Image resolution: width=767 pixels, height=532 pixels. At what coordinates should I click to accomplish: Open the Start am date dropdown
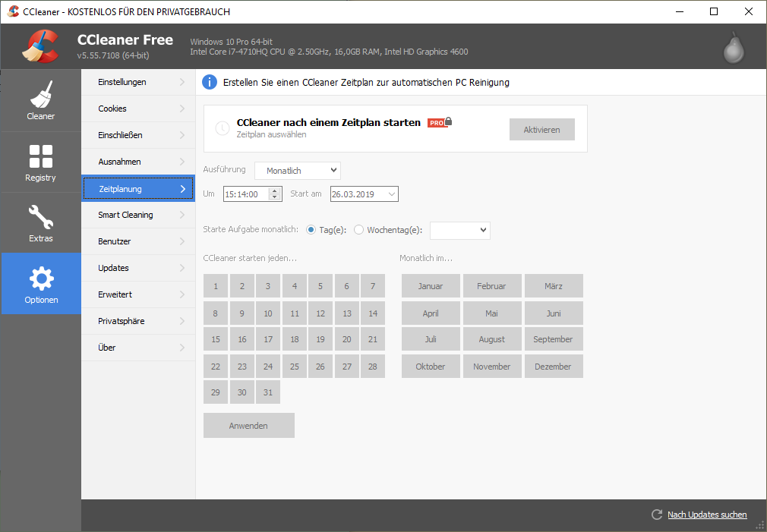coord(391,194)
